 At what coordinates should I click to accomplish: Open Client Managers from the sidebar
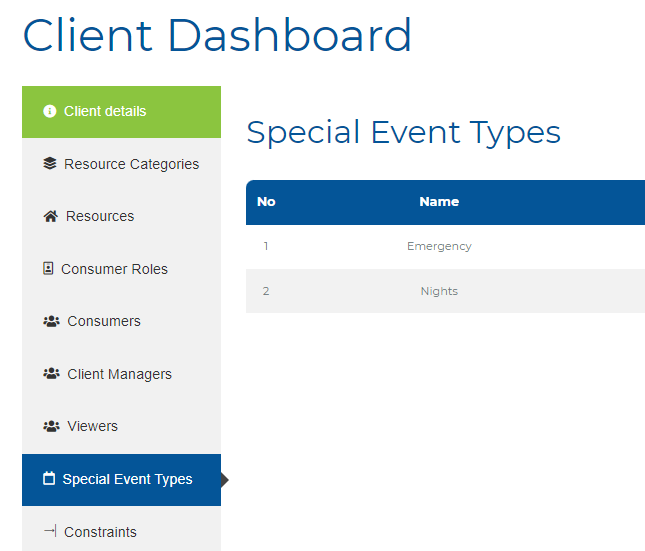121,374
